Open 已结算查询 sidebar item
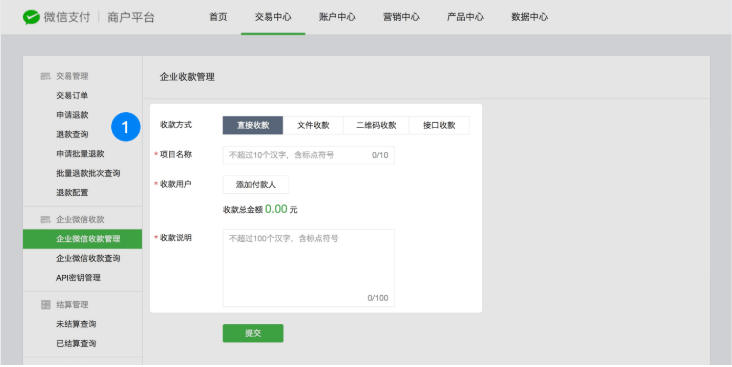Viewport: 732px width, 367px height. [x=76, y=344]
